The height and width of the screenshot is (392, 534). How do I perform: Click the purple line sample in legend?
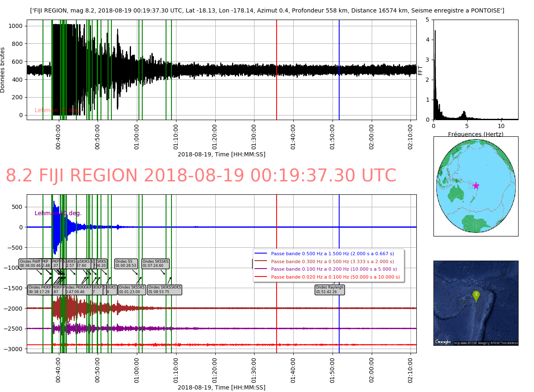tap(261, 269)
